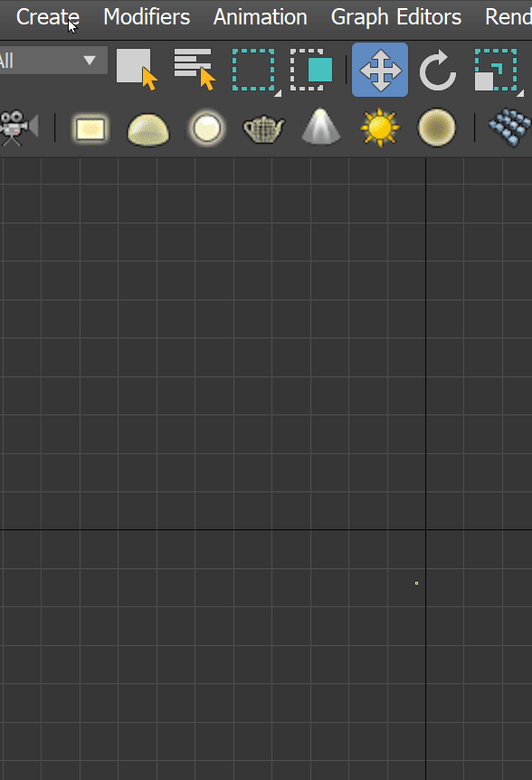The height and width of the screenshot is (780, 532).
Task: Create a plane light using rectangle light icon
Action: 90,128
